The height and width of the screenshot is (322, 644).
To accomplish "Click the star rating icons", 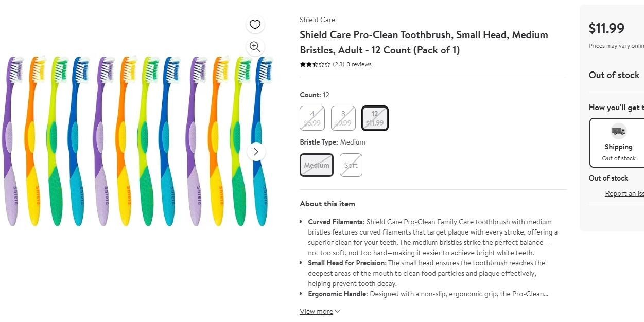I will click(315, 65).
